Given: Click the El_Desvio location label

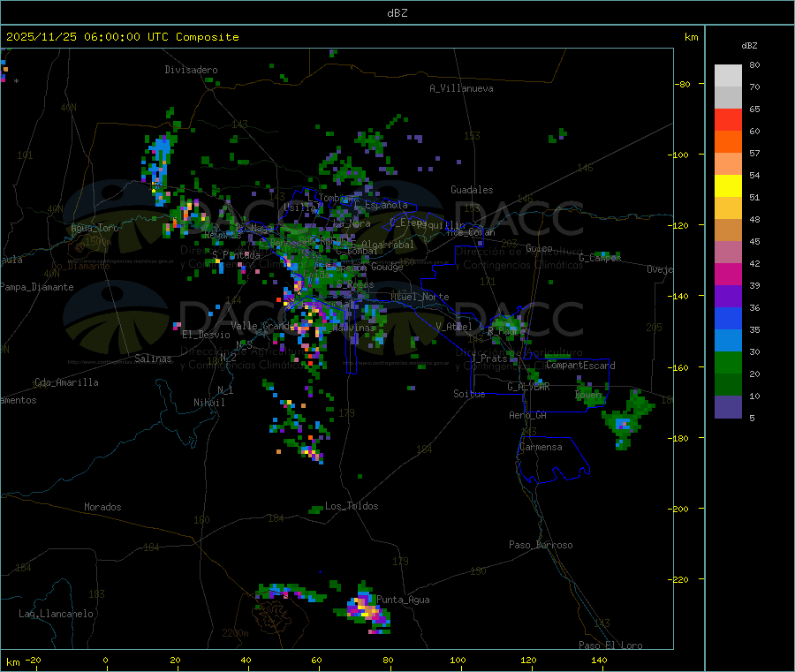Looking at the screenshot, I should (207, 335).
